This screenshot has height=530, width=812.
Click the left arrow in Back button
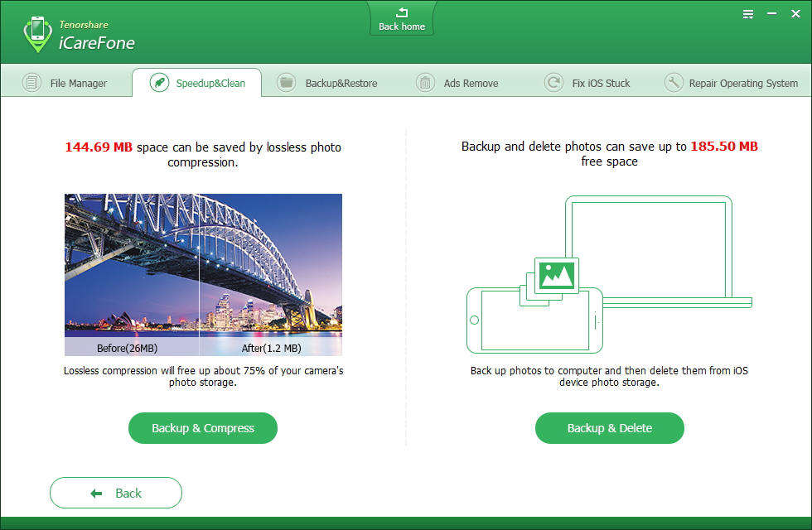coord(96,494)
